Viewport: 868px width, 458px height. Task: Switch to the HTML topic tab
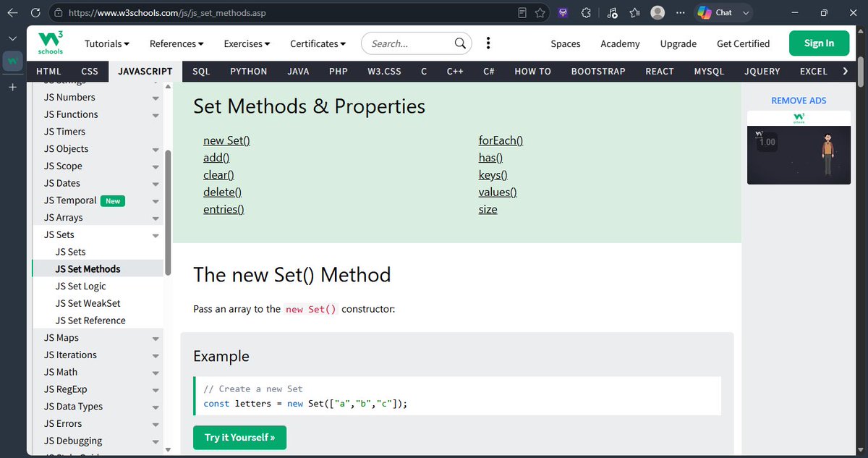click(x=49, y=71)
